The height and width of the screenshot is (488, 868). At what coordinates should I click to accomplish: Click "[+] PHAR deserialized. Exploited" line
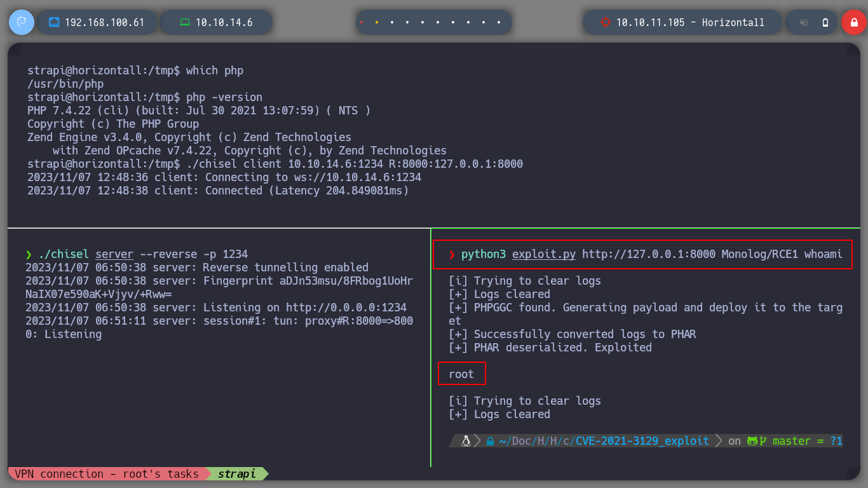click(x=550, y=348)
